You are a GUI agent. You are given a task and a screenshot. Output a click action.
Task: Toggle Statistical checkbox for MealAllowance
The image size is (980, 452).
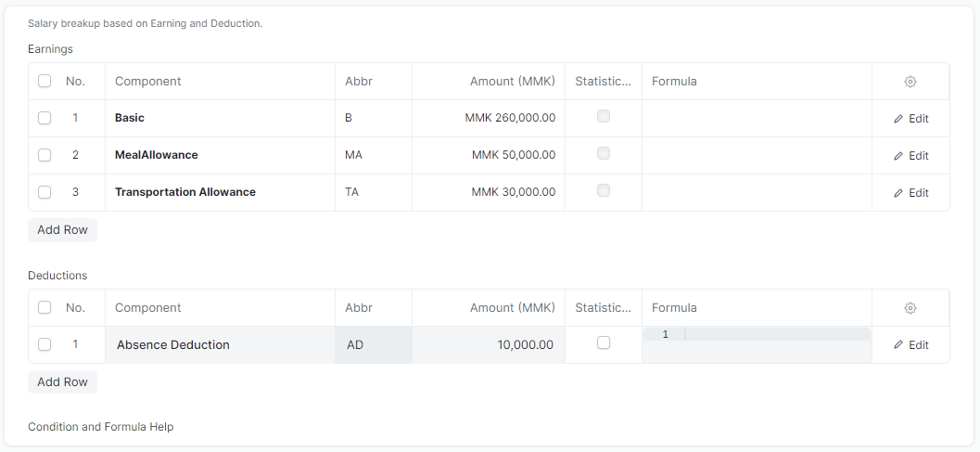click(604, 153)
